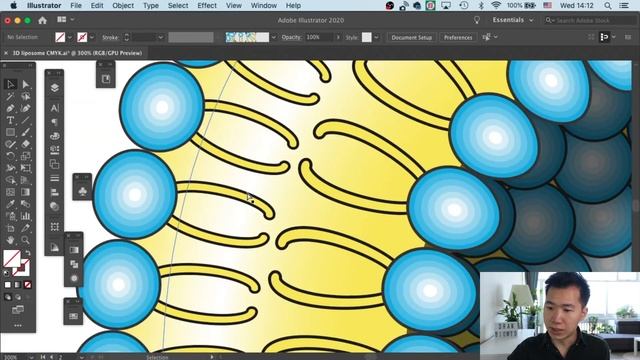Viewport: 640px width, 360px height.
Task: Pick the Line Segment tool
Action: [x=26, y=120]
